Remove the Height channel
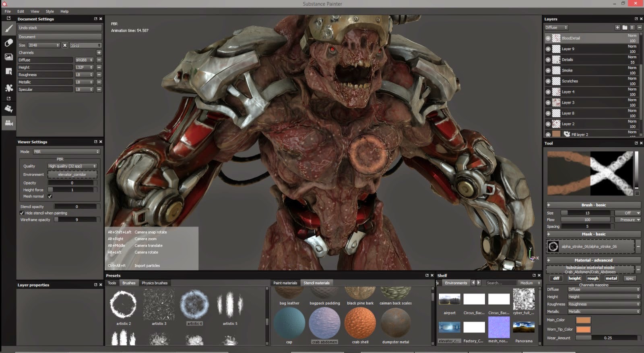Screen dimensions: 644x353 tap(99, 67)
